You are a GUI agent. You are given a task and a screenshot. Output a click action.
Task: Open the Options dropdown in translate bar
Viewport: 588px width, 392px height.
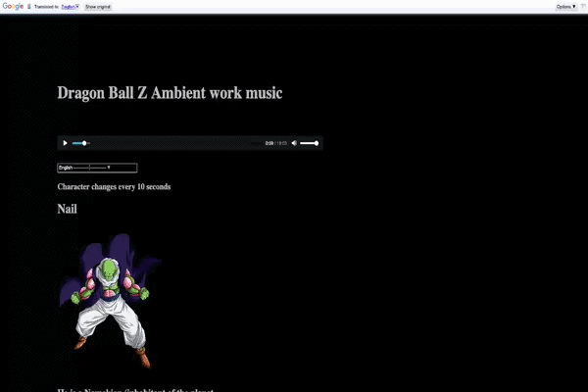point(565,7)
